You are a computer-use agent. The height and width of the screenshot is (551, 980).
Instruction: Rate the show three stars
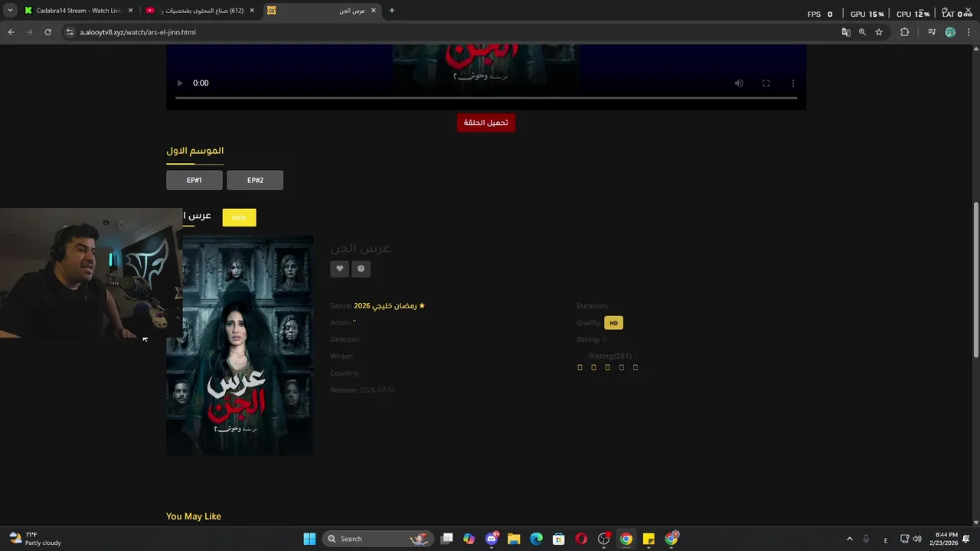[x=607, y=367]
